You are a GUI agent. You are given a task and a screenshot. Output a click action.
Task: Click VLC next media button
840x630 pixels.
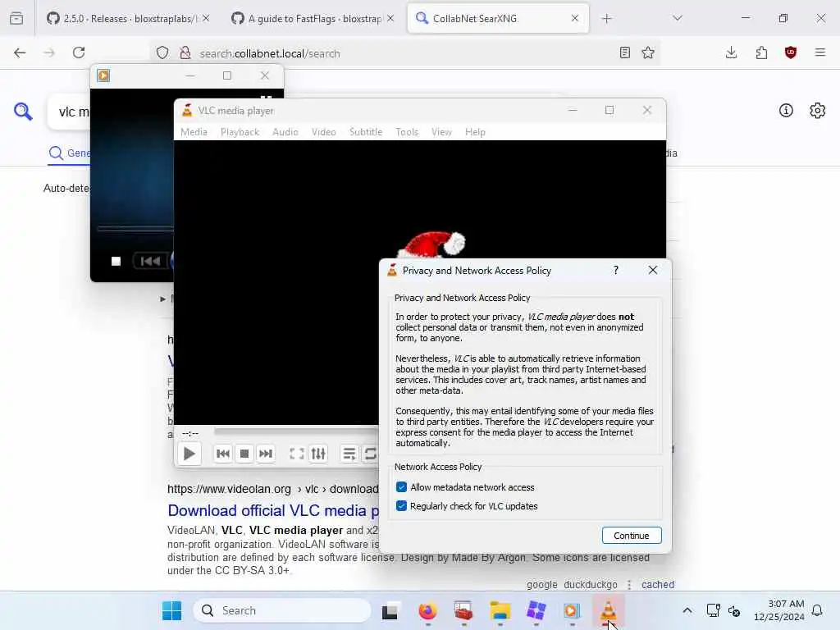click(x=266, y=454)
